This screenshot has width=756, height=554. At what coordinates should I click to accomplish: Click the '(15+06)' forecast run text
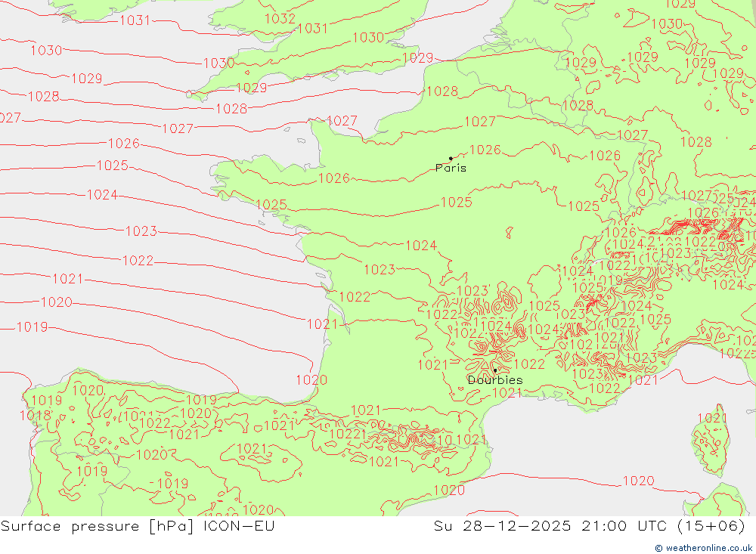pyautogui.click(x=711, y=526)
